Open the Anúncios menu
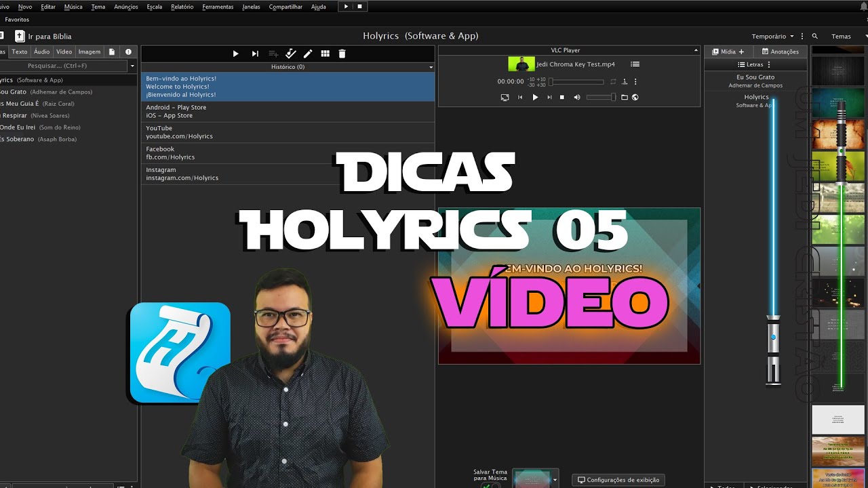Image resolution: width=868 pixels, height=488 pixels. 126,7
